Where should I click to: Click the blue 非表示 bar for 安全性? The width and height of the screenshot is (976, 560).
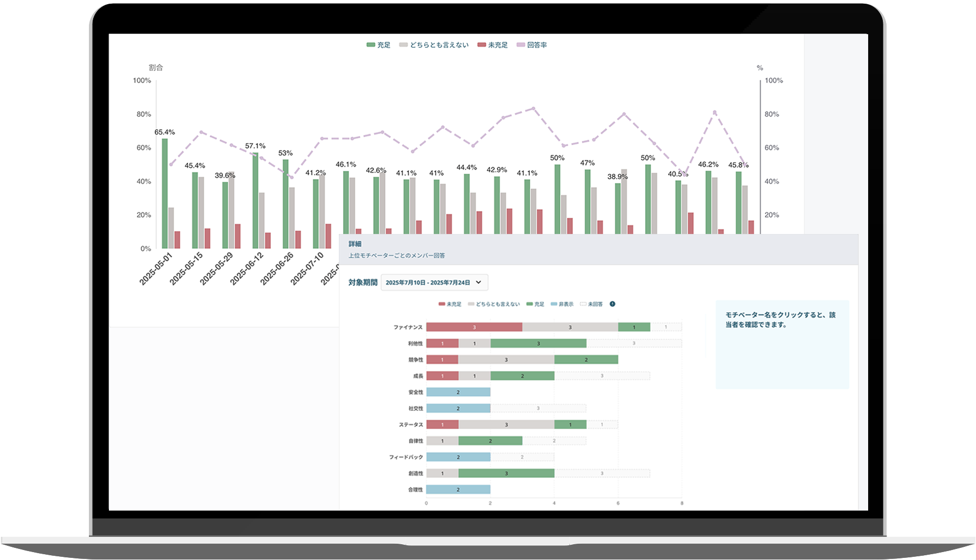pos(458,392)
